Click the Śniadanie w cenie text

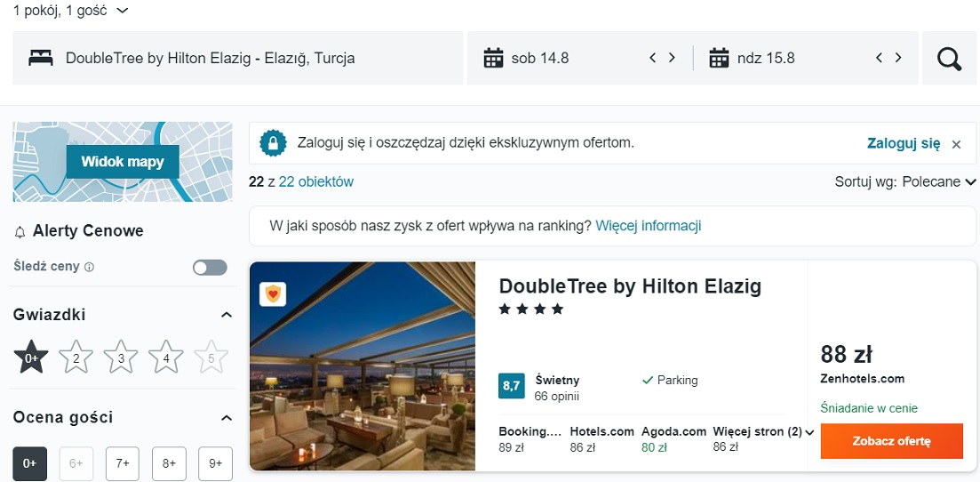tap(869, 409)
